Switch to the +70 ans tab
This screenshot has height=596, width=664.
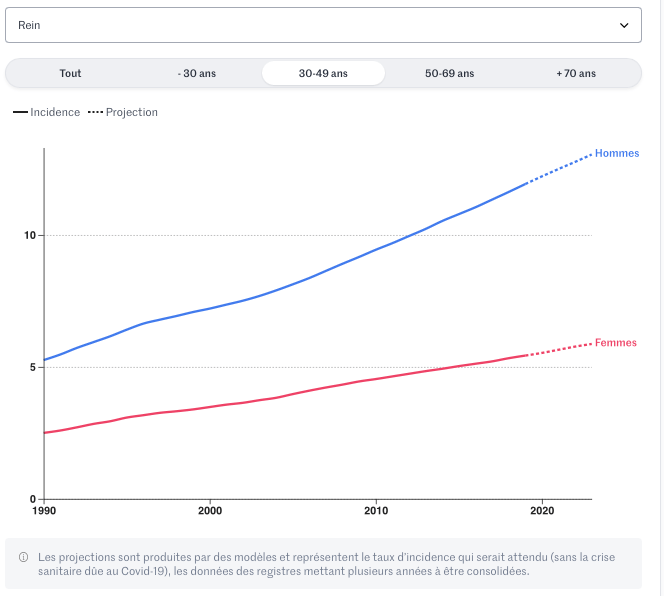(x=576, y=73)
